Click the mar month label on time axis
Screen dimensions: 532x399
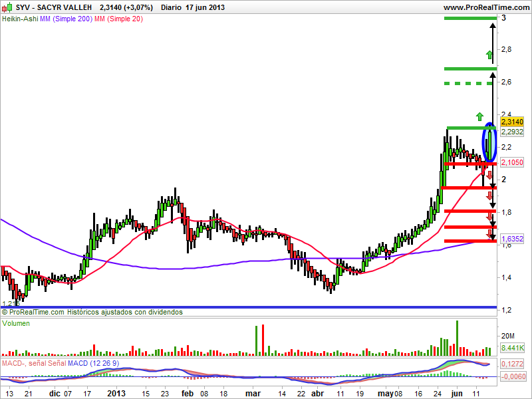coord(253,394)
